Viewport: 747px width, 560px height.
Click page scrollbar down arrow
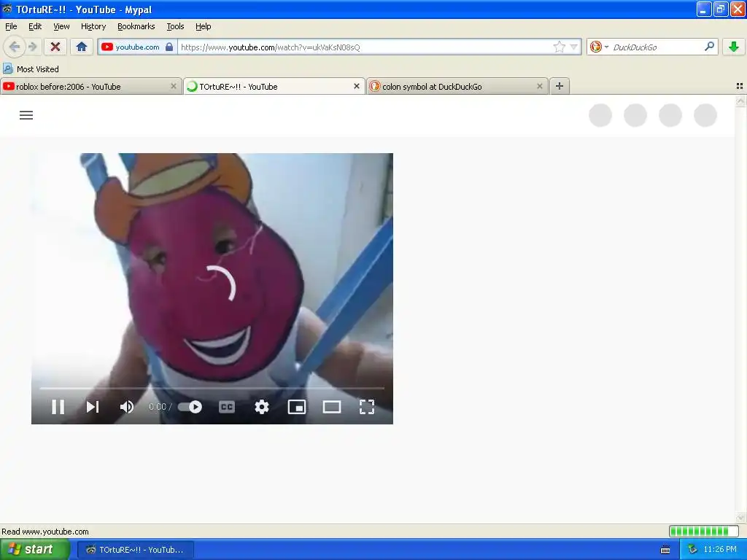tap(740, 518)
